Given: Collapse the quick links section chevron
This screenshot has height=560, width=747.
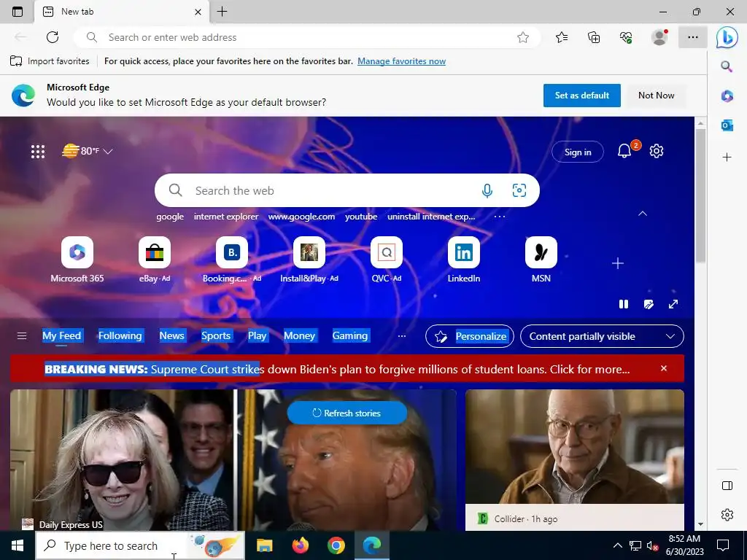Looking at the screenshot, I should pyautogui.click(x=643, y=214).
